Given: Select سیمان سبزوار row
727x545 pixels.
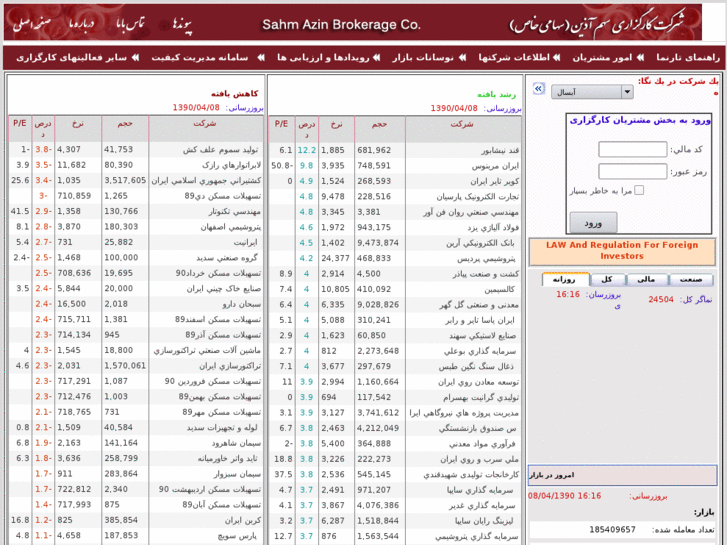Looking at the screenshot, I should click(136, 474).
